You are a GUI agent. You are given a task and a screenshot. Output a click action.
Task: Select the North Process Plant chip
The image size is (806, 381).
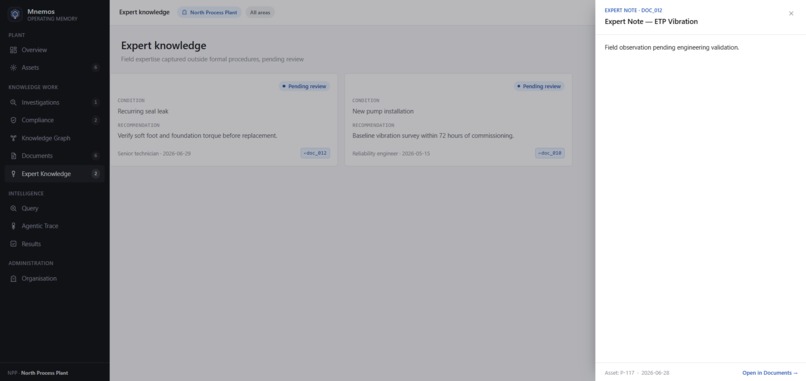pyautogui.click(x=209, y=12)
